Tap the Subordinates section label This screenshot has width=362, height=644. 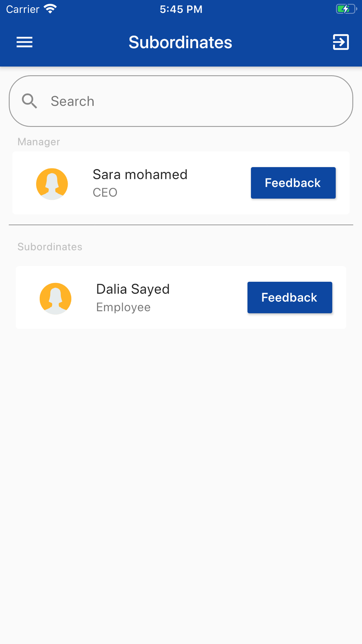[x=50, y=247]
